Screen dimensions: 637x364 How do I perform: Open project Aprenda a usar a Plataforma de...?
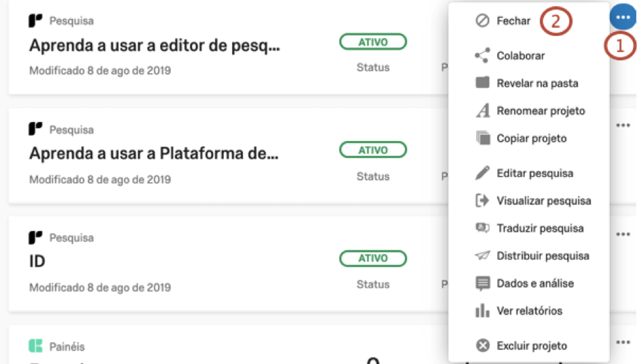(153, 154)
